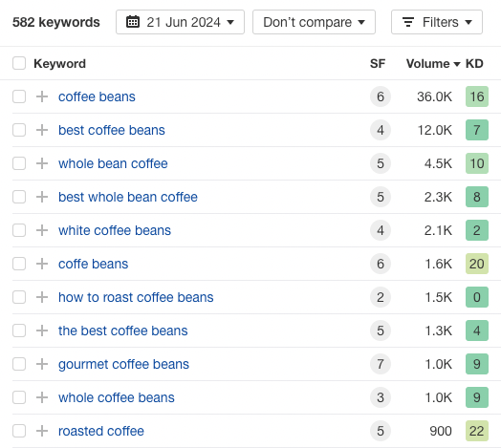Click plus icon beside 'coffee beans'
This screenshot has height=448, width=501.
point(42,96)
